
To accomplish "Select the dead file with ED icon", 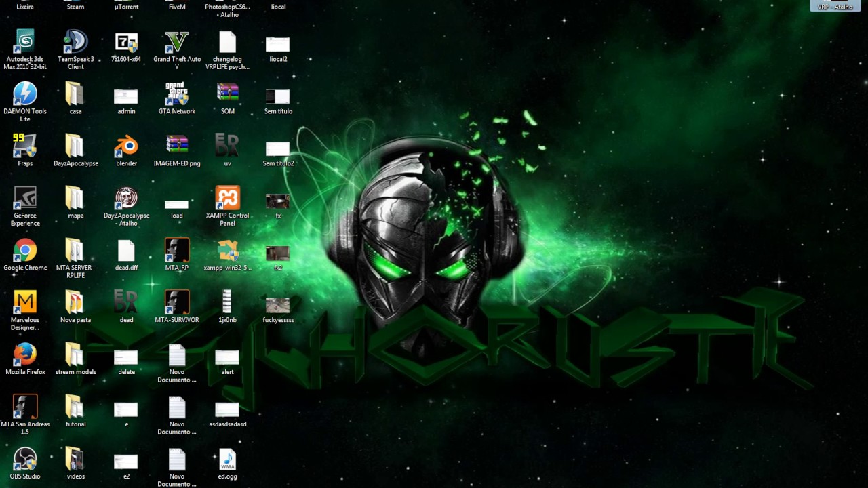I will (126, 302).
